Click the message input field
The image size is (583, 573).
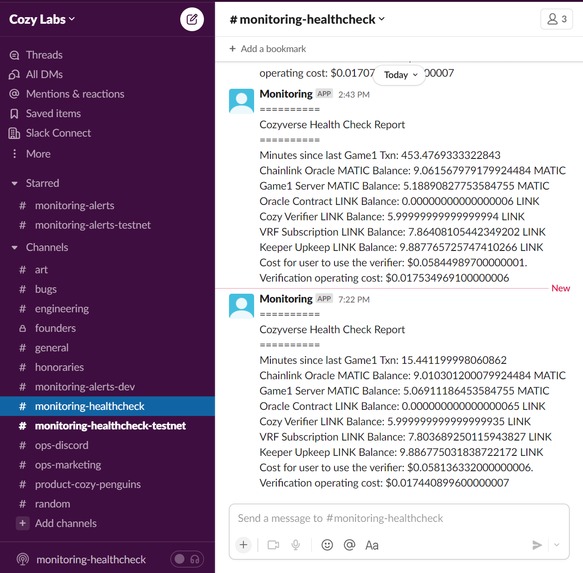click(x=399, y=518)
